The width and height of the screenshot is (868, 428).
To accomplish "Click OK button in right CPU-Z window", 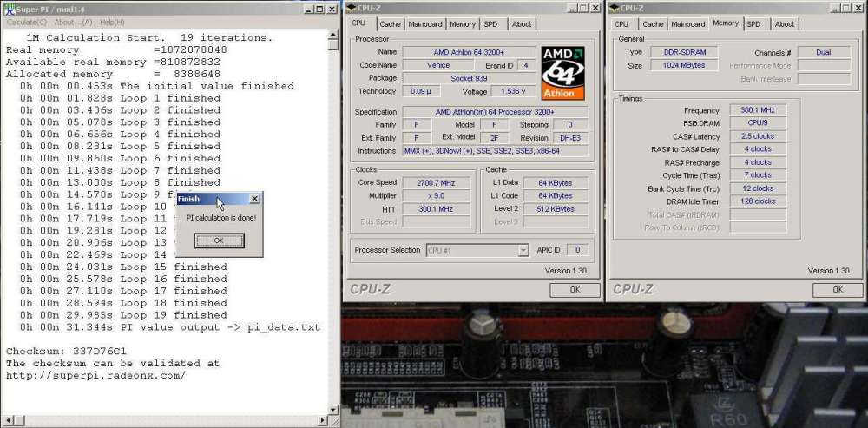I will (838, 290).
